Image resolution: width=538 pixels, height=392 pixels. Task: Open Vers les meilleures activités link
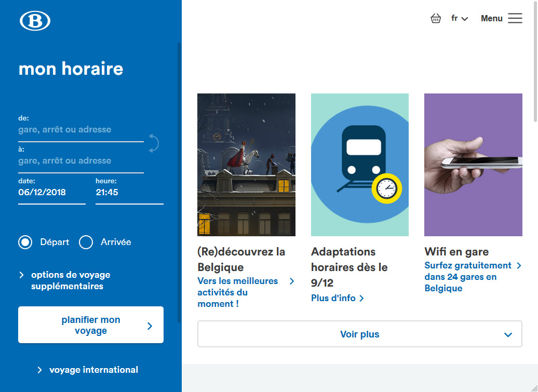[x=246, y=292]
